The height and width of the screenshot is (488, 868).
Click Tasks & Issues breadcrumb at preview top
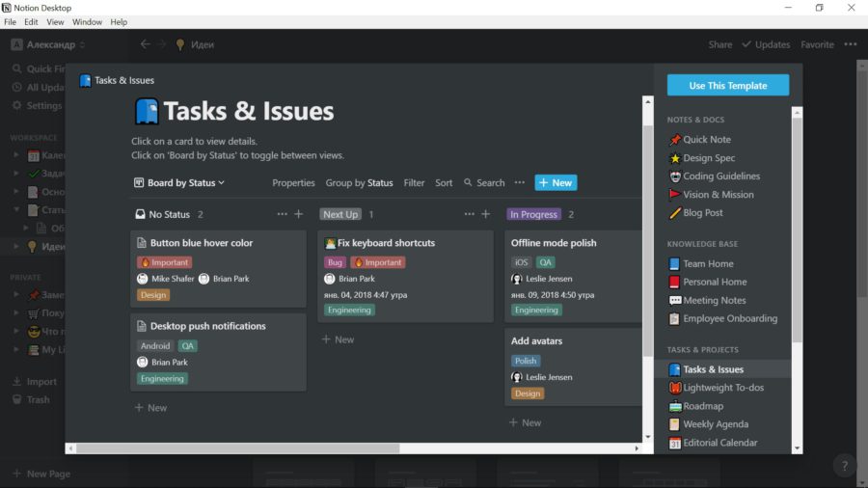[x=117, y=80]
